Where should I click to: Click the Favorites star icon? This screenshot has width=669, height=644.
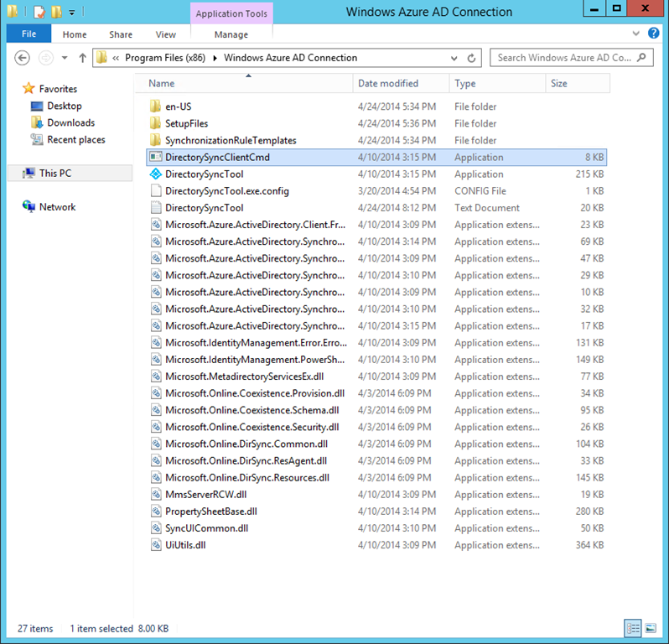click(29, 88)
